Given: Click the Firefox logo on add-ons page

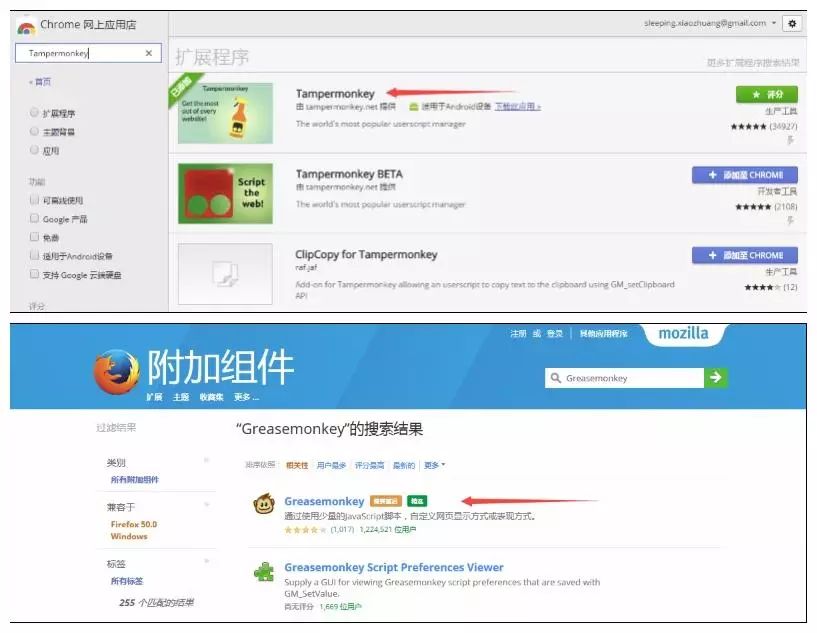Looking at the screenshot, I should (x=117, y=371).
